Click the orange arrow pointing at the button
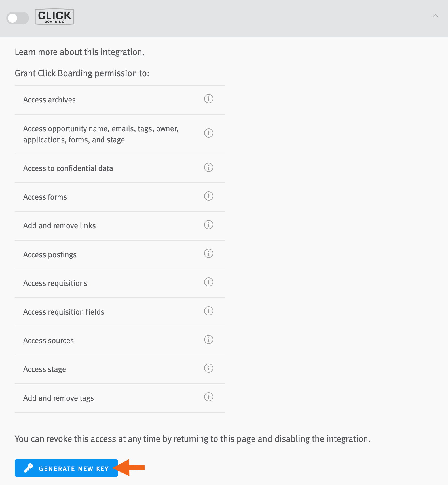This screenshot has height=485, width=448. (130, 468)
